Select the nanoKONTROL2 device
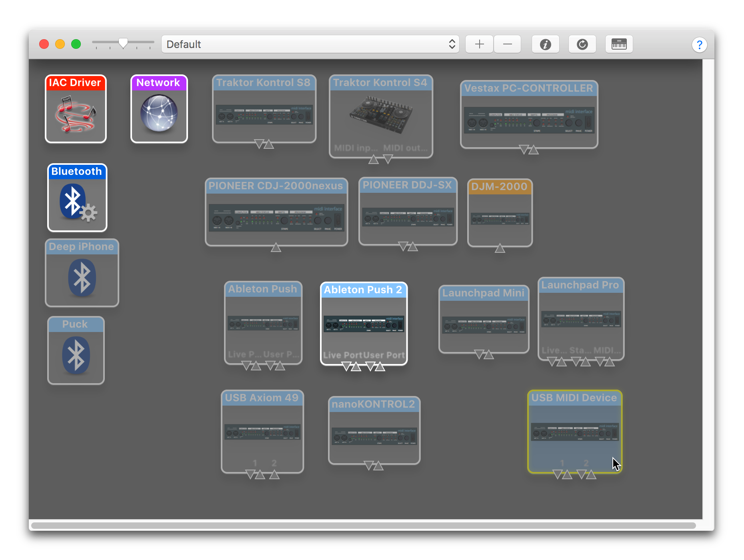744x560 pixels. tap(374, 430)
